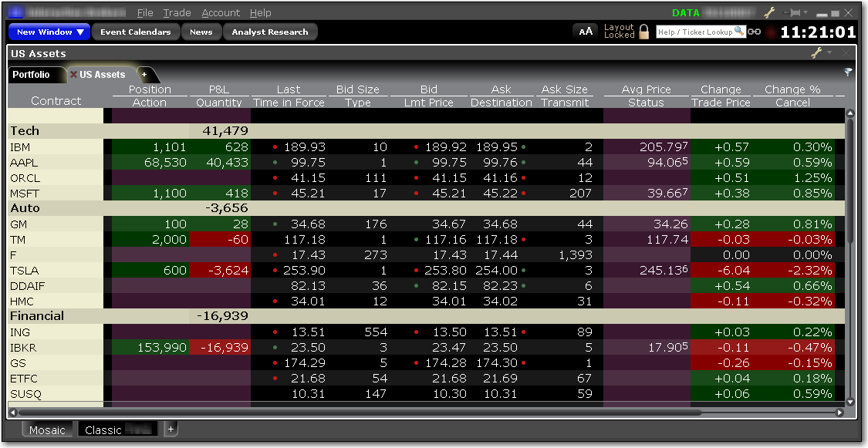Open the Trade menu
This screenshot has width=868, height=448.
(x=177, y=12)
